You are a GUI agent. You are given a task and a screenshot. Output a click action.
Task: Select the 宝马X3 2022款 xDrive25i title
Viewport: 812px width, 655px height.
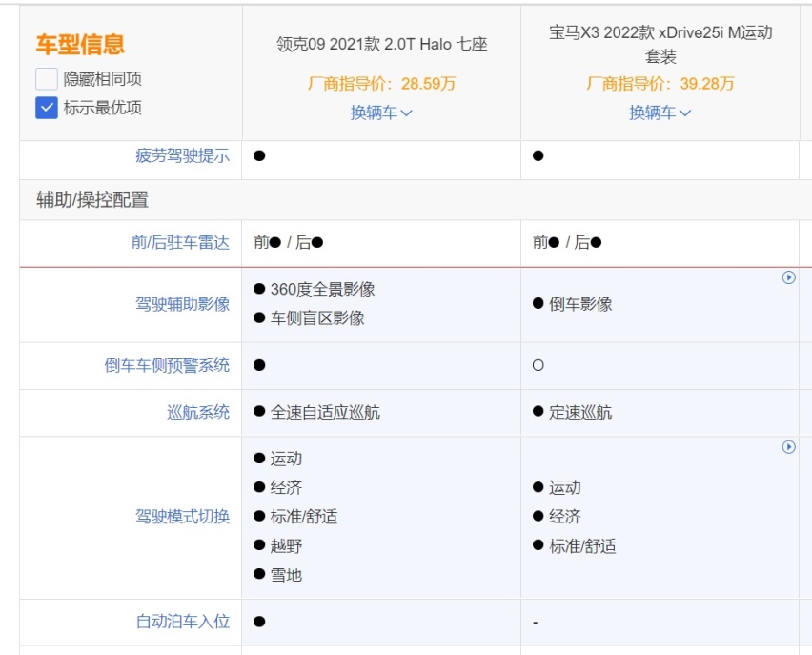coord(660,44)
